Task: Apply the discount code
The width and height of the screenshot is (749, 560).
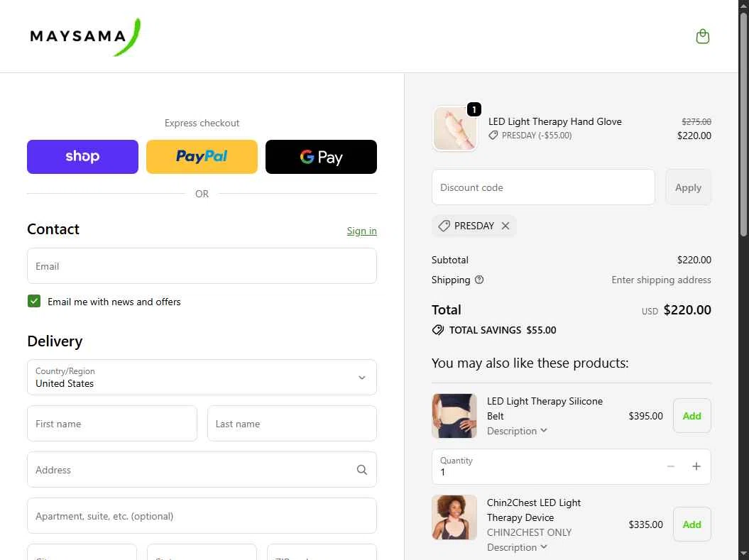Action: point(688,187)
